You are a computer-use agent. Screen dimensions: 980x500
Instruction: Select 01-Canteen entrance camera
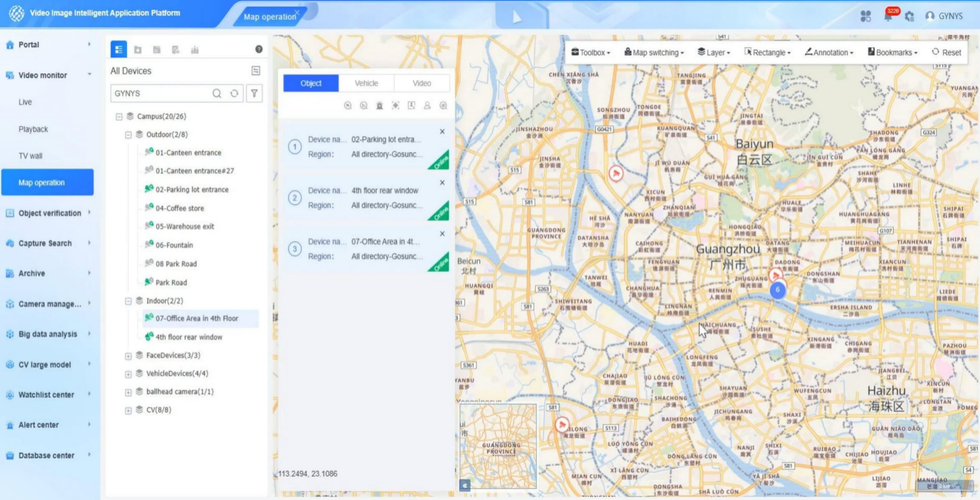coord(188,153)
